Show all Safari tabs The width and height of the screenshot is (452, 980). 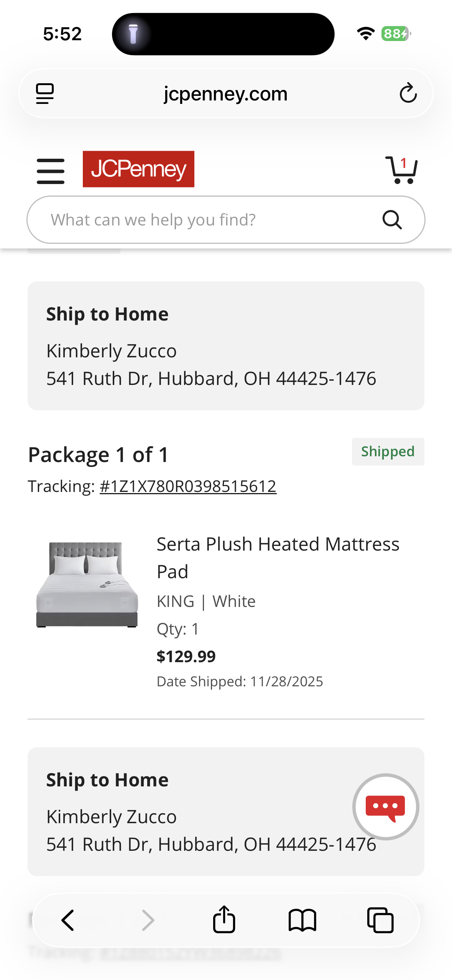pyautogui.click(x=381, y=920)
